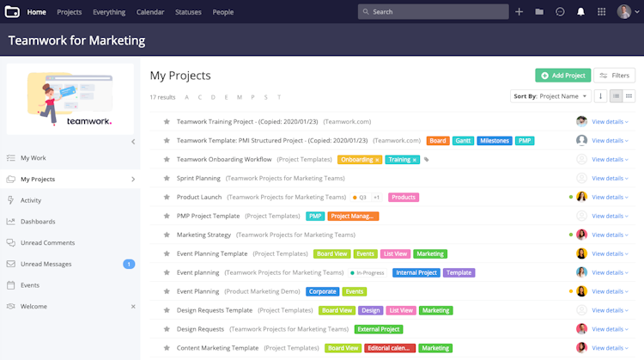Click the orange Board tag
Screen dimensions: 644x360
[x=438, y=141]
